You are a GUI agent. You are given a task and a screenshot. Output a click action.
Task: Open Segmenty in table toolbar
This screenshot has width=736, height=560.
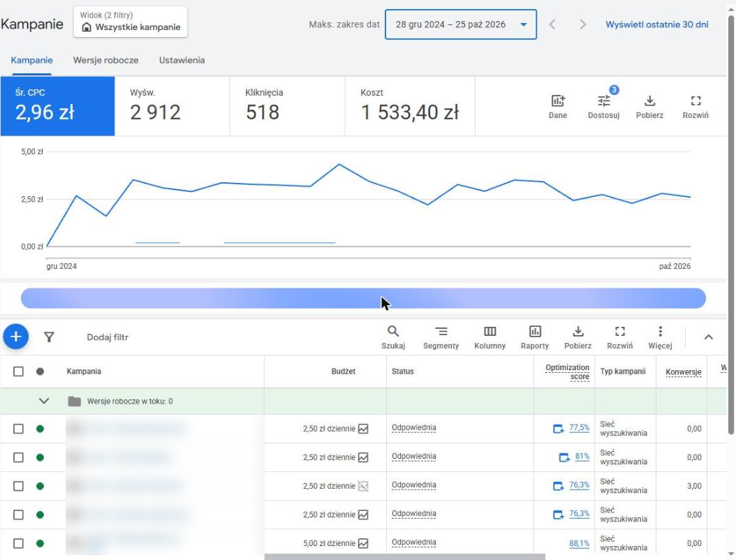click(x=441, y=337)
